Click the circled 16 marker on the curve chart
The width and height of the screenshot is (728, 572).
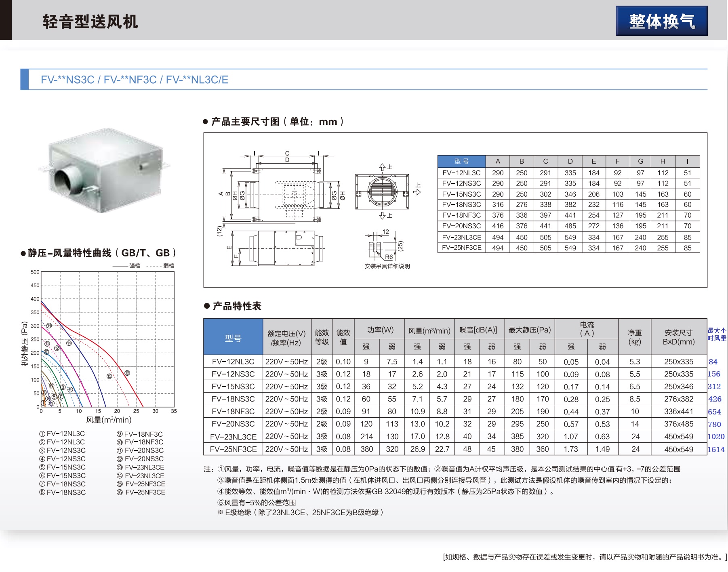pyautogui.click(x=127, y=373)
